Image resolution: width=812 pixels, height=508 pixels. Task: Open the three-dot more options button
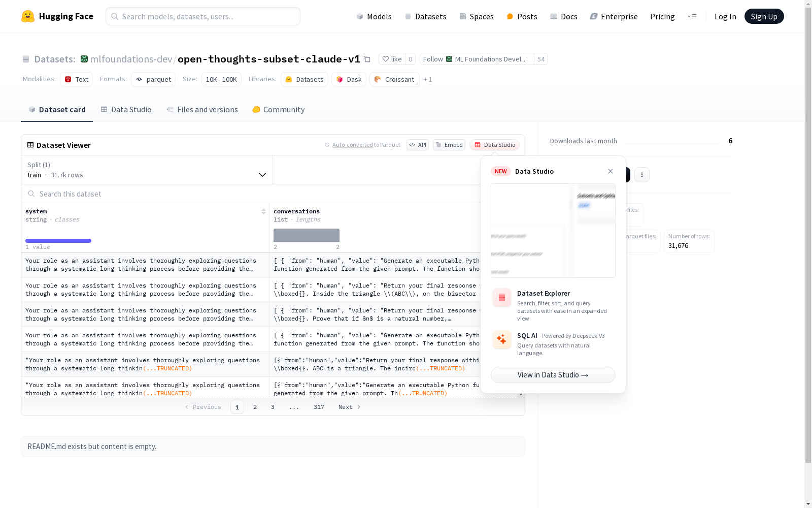pyautogui.click(x=642, y=175)
